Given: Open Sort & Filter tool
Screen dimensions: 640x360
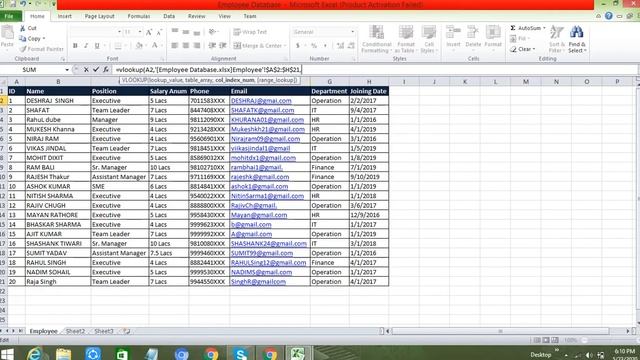Looking at the screenshot, I should 557,39.
